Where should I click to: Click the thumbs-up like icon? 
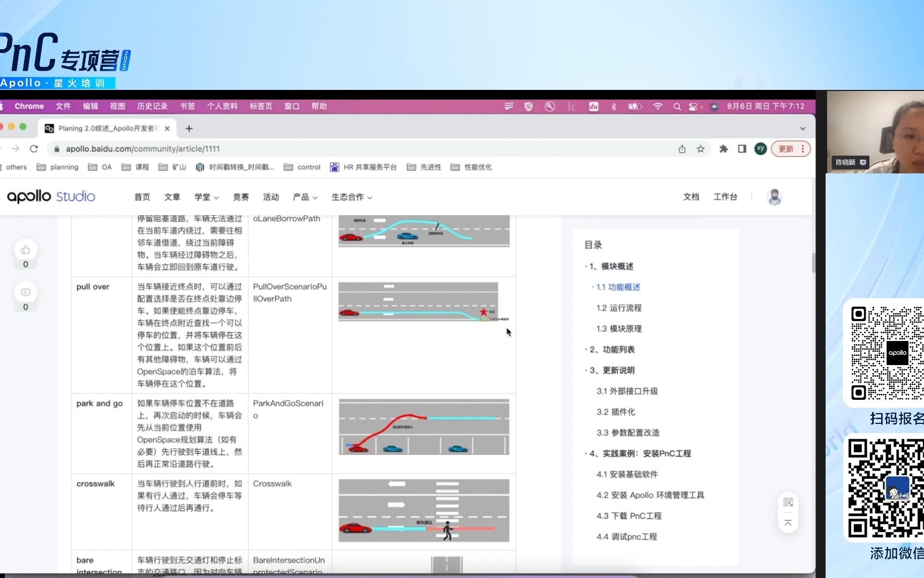coord(25,250)
